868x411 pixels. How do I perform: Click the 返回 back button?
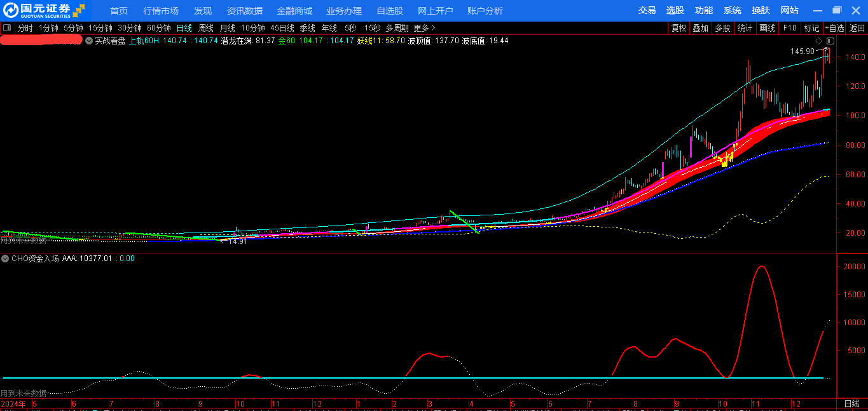tap(857, 28)
